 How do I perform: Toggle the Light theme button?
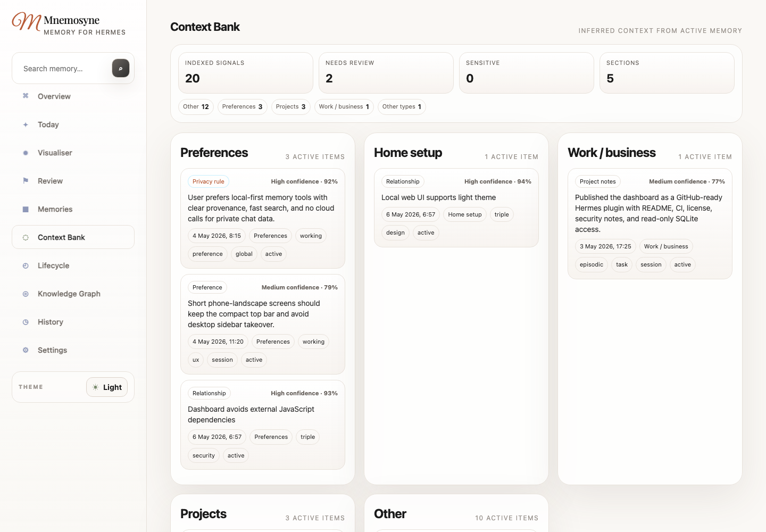click(x=107, y=387)
